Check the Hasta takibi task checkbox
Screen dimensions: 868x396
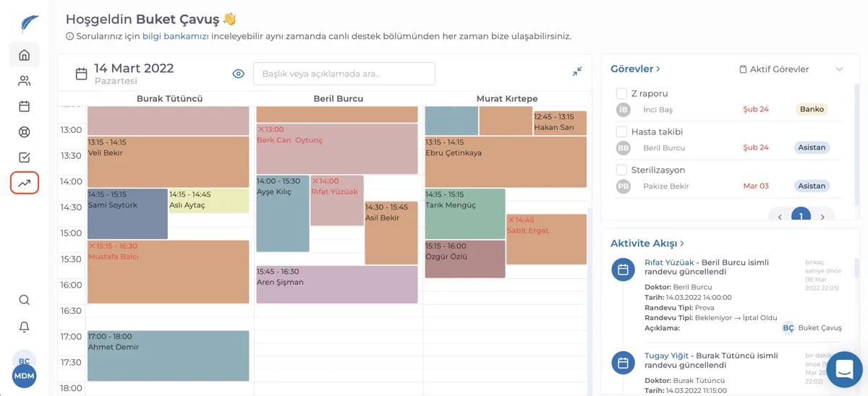point(621,132)
